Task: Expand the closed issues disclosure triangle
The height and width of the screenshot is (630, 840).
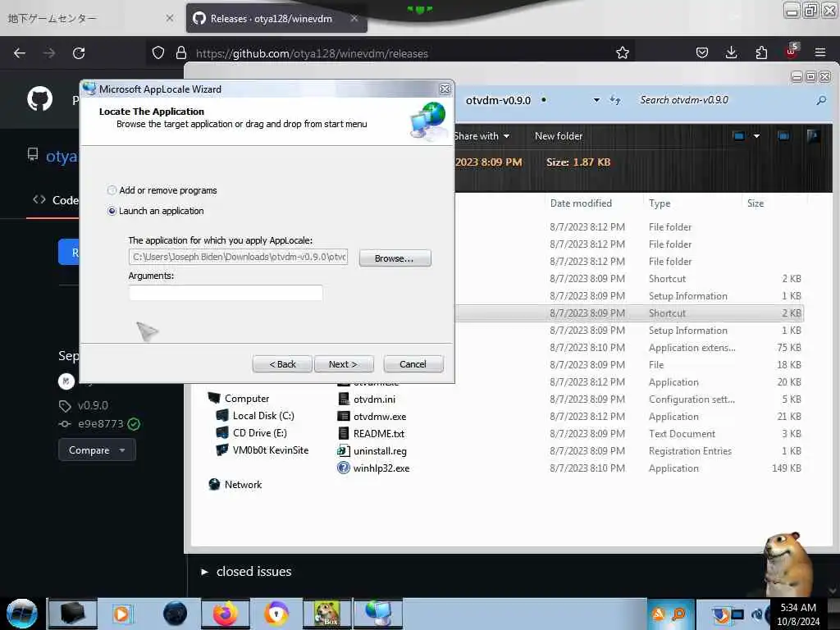Action: (x=204, y=572)
